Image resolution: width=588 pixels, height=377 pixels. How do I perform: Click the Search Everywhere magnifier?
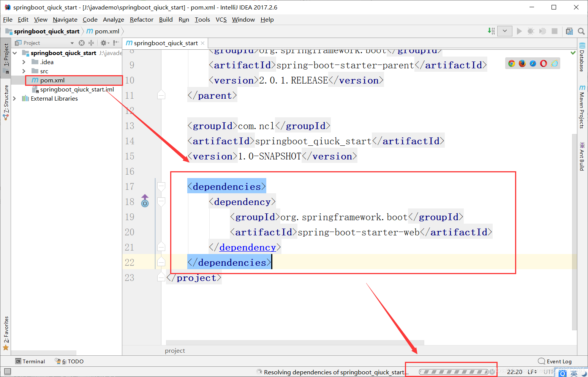tap(581, 31)
